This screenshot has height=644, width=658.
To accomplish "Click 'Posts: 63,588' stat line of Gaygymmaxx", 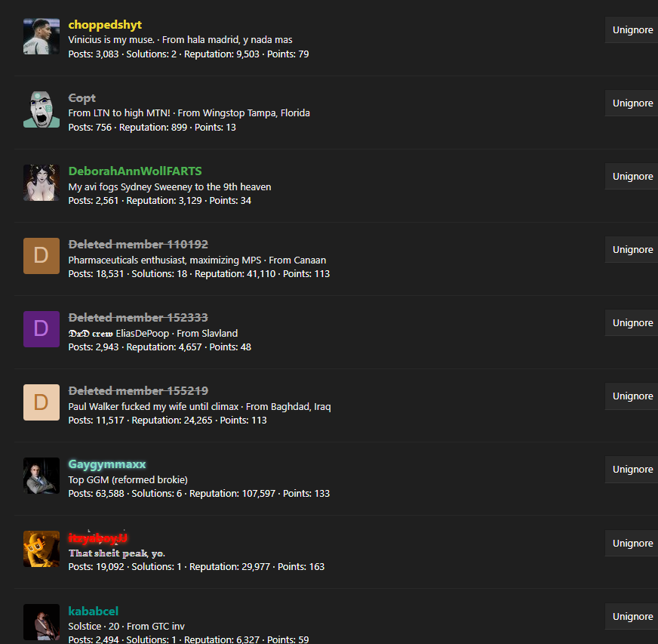I will (x=199, y=494).
